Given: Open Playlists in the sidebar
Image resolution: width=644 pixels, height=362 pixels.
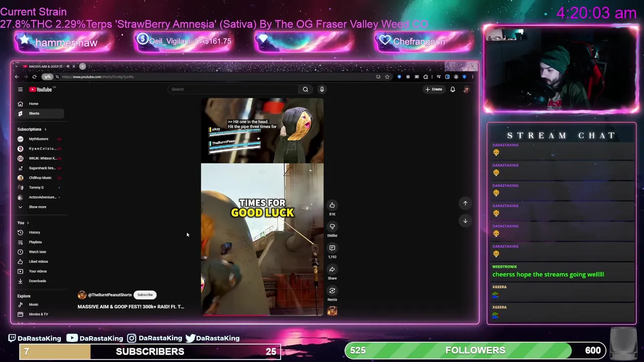Looking at the screenshot, I should [x=40, y=242].
